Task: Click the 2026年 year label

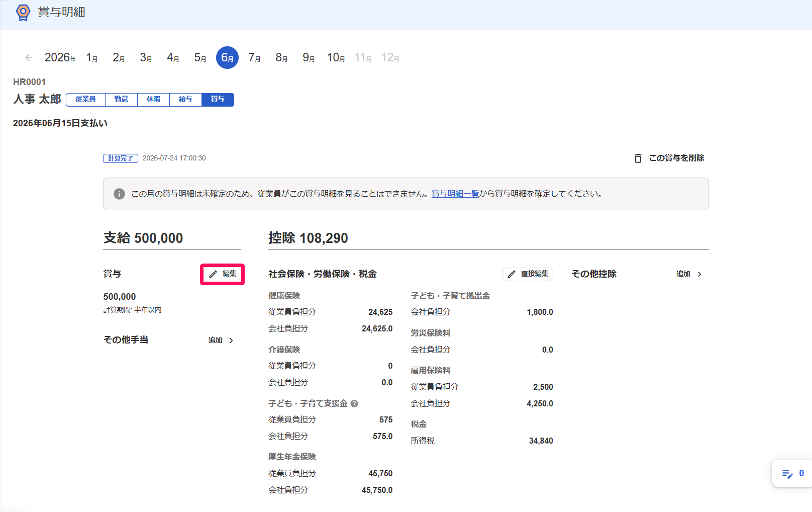Action: (60, 58)
